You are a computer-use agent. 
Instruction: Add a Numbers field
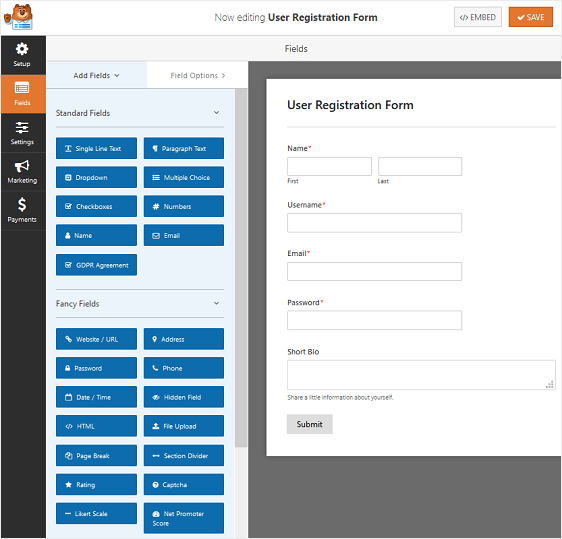point(184,206)
